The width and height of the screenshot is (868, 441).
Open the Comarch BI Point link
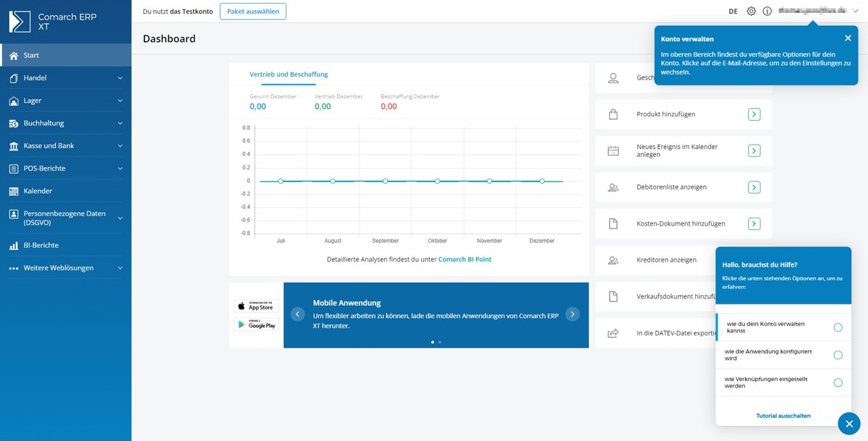[466, 259]
